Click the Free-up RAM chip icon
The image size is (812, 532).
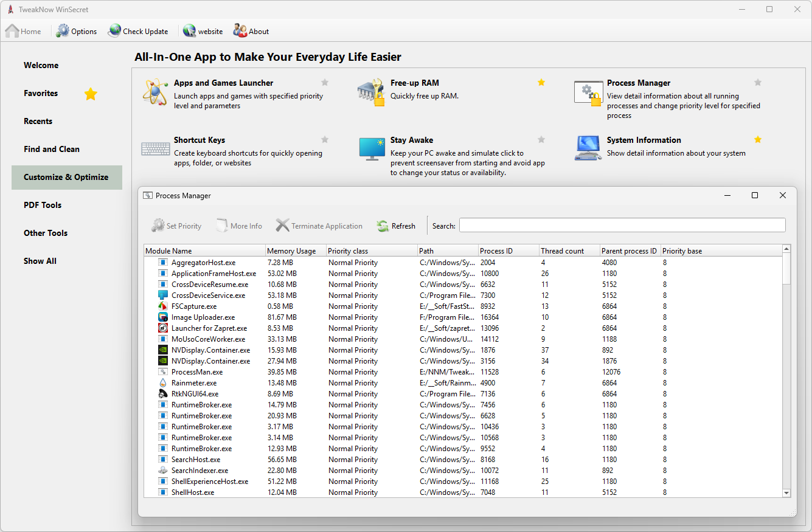click(371, 92)
